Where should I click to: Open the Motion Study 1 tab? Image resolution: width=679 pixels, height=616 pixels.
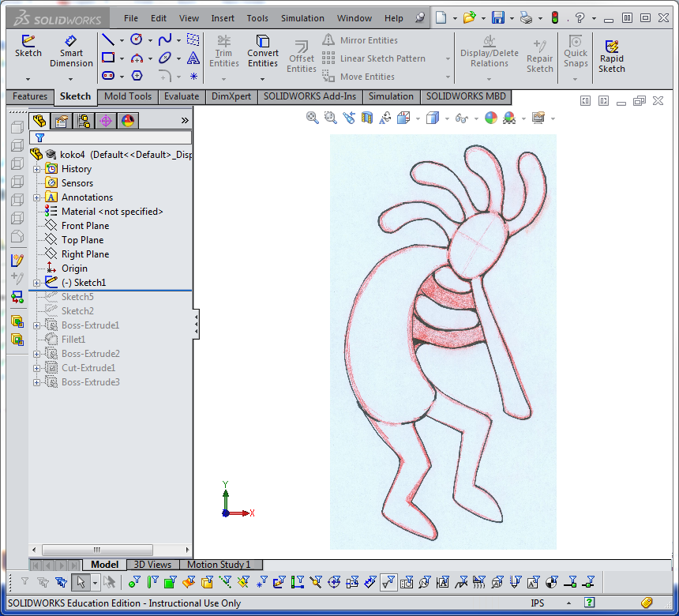tap(219, 565)
